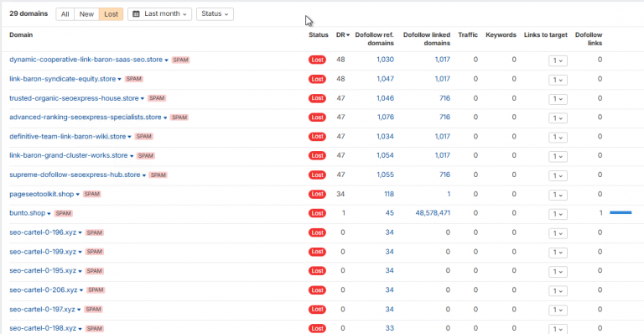Image resolution: width=644 pixels, height=334 pixels.
Task: Click the Traffic column header
Action: (x=468, y=35)
